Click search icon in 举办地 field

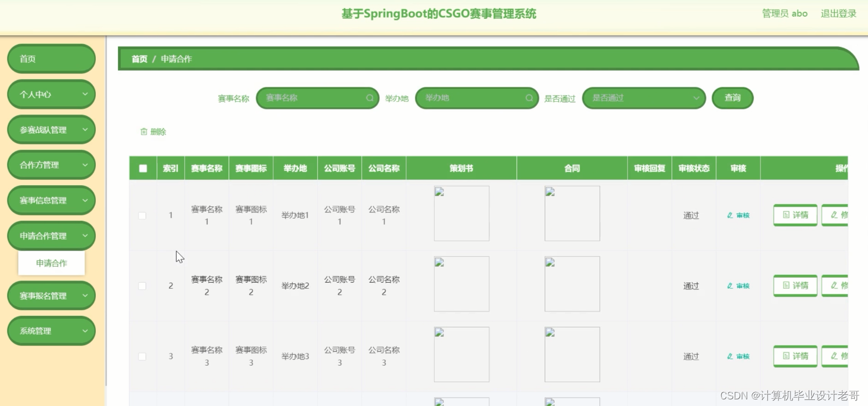click(x=529, y=98)
